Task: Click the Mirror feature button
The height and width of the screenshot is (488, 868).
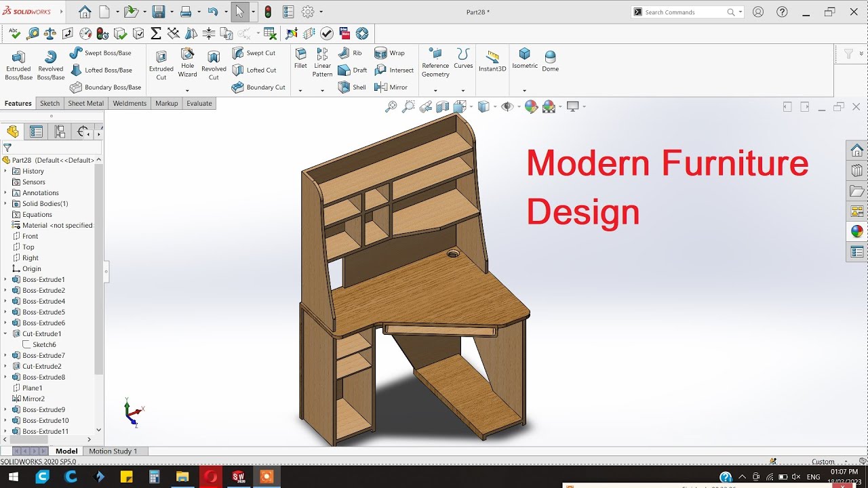Action: tap(391, 87)
